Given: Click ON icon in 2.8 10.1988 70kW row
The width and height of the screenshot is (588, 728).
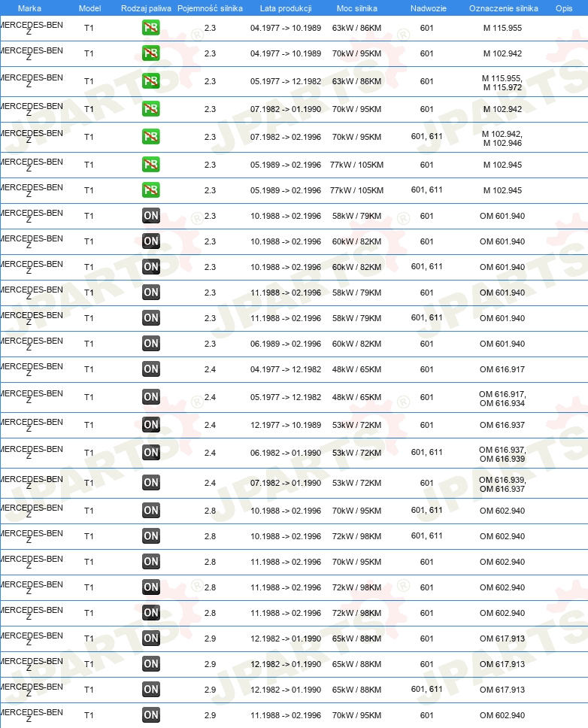Looking at the screenshot, I should pyautogui.click(x=151, y=510).
